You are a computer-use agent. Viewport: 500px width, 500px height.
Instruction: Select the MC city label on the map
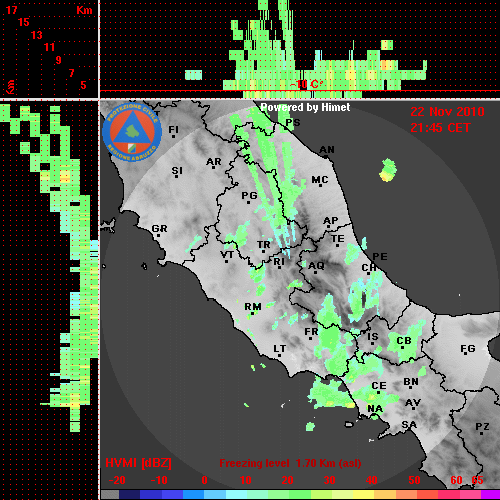[320, 180]
